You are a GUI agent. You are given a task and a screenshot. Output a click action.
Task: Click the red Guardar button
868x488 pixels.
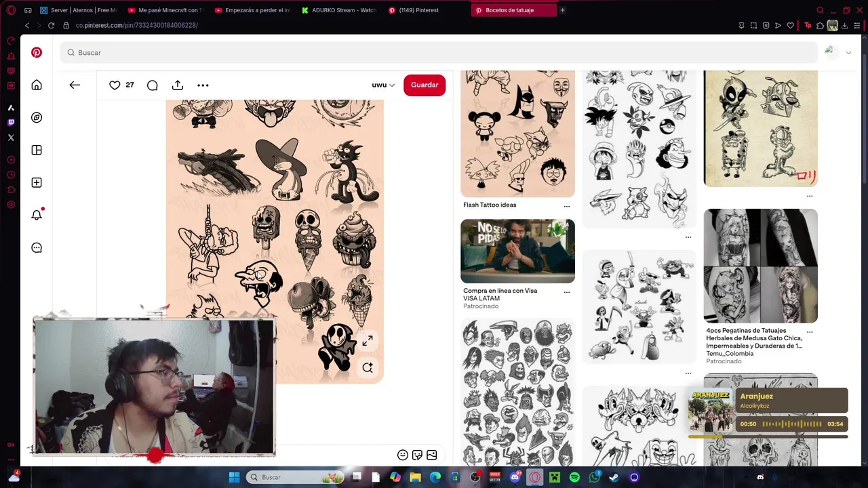425,85
